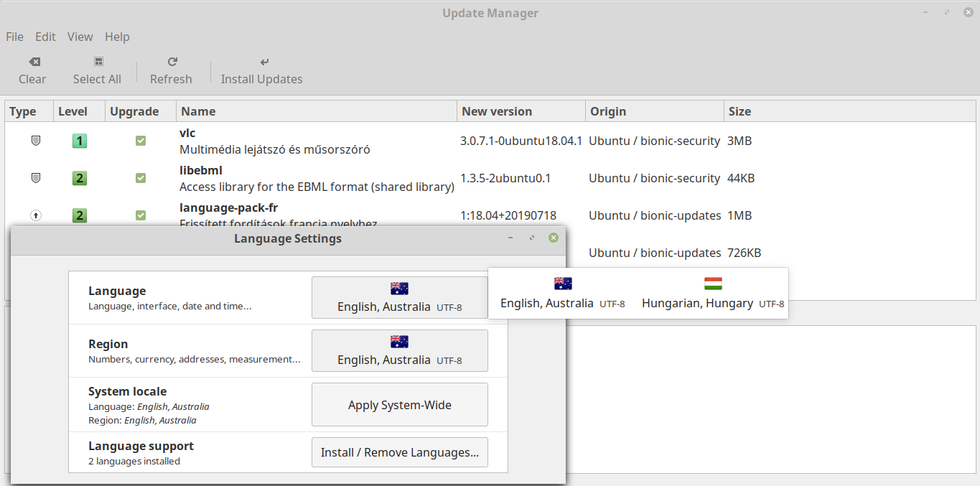Select the Clear toolbar icon
Image resolution: width=980 pixels, height=486 pixels.
pyautogui.click(x=32, y=70)
